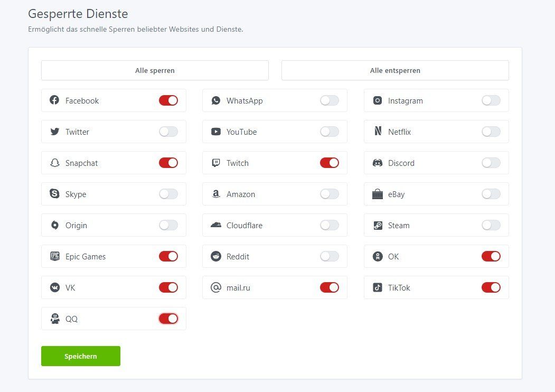Image resolution: width=555 pixels, height=392 pixels.
Task: Click the WhatsApp logo icon
Action: 215,100
